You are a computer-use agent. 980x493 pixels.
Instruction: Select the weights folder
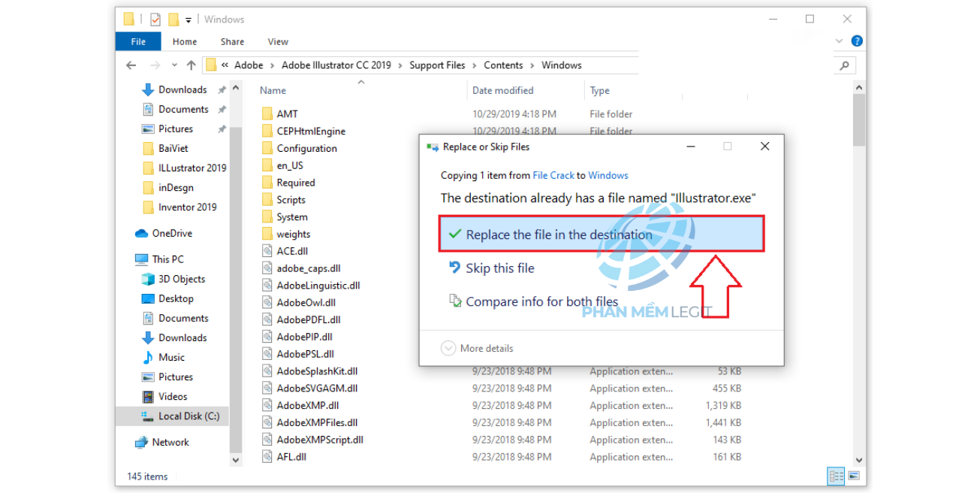pos(294,234)
